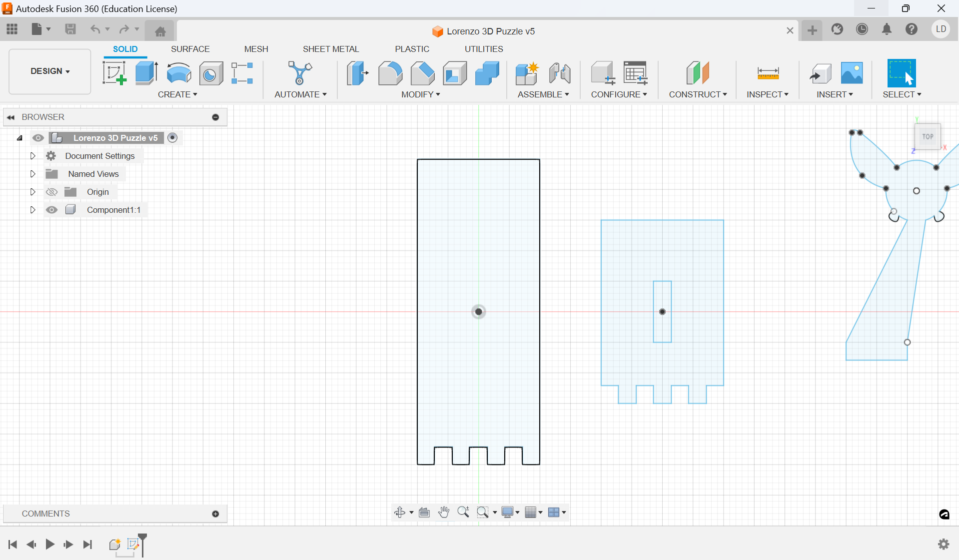This screenshot has height=560, width=959.
Task: Choose the Shell tool icon
Action: click(x=455, y=73)
